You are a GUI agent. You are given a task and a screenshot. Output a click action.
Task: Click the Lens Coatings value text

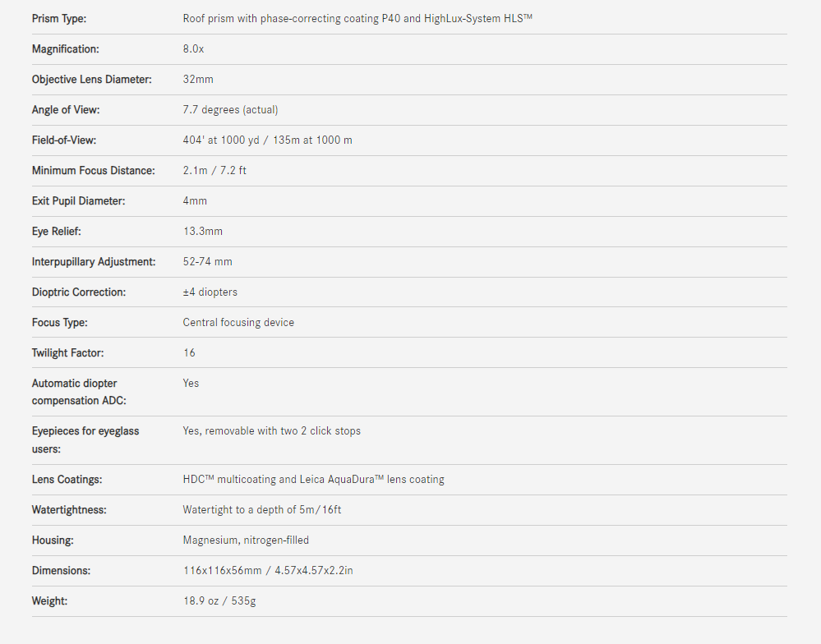pos(313,479)
